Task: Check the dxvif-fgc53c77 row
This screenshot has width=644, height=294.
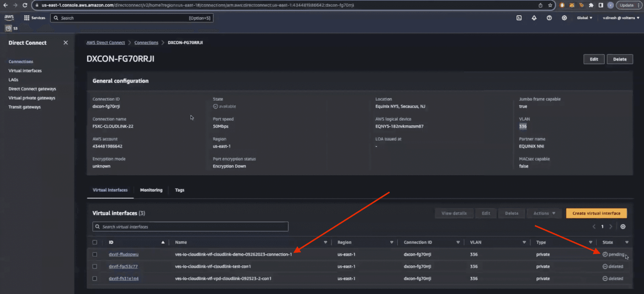Action: (95, 267)
